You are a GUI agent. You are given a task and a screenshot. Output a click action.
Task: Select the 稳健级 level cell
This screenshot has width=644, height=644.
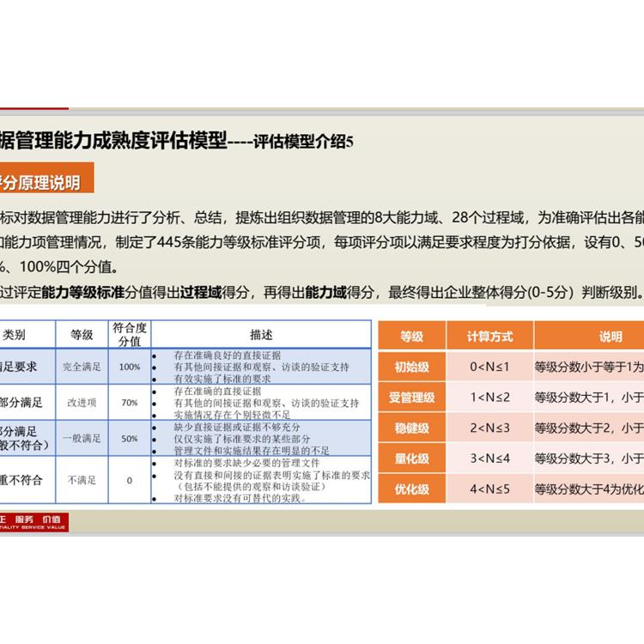pos(412,428)
